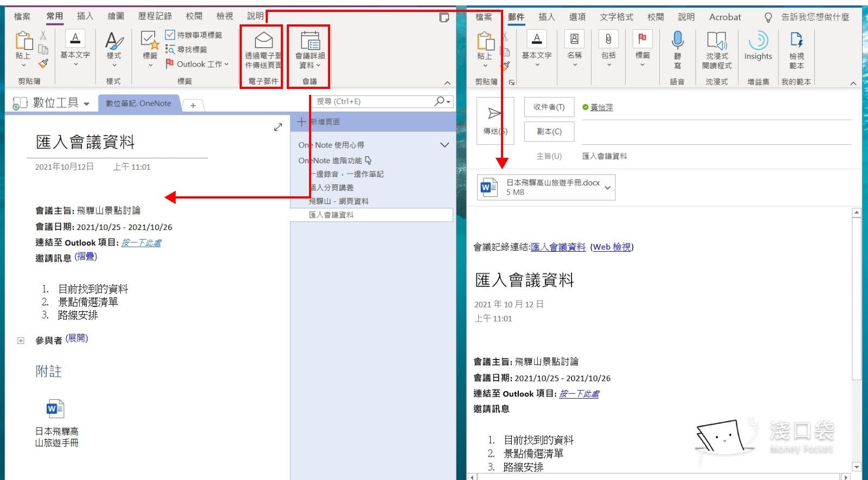Click Outlook 聽寫 dictate microphone icon

[677, 40]
